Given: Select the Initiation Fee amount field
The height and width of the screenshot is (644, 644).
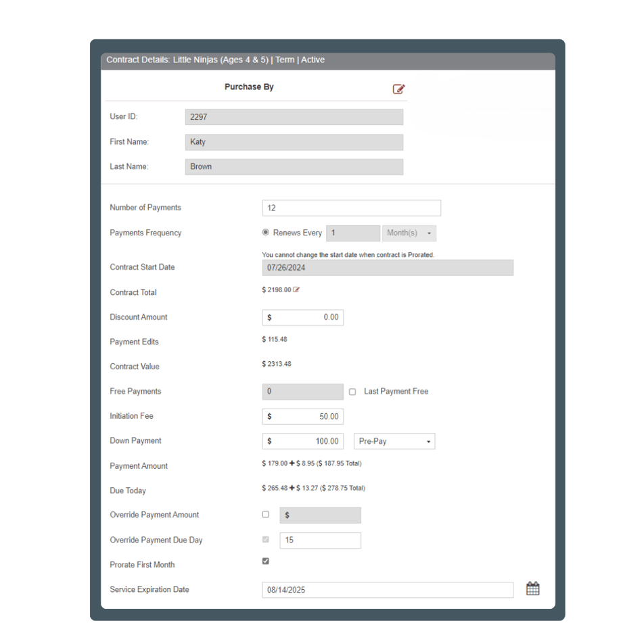Looking at the screenshot, I should (x=303, y=416).
